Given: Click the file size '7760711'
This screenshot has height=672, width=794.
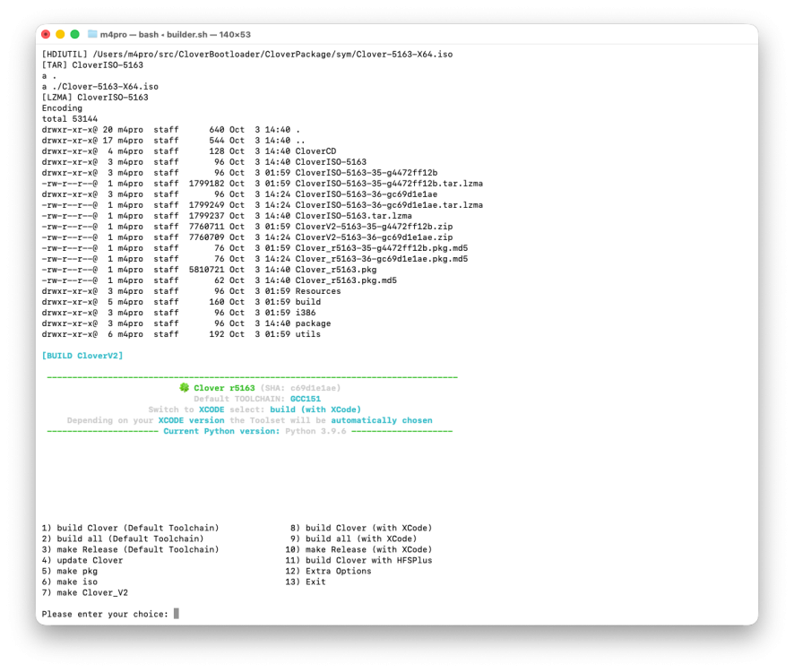Looking at the screenshot, I should coord(207,227).
